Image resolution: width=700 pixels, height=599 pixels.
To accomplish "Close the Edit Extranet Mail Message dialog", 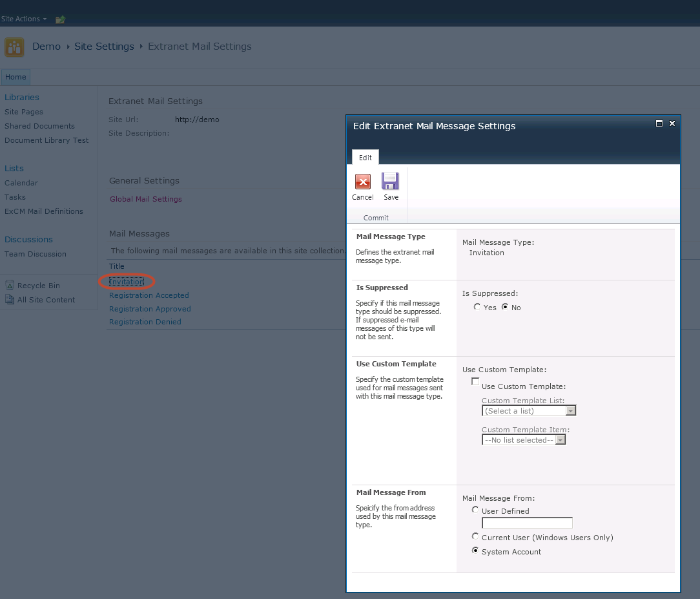I will tap(672, 123).
